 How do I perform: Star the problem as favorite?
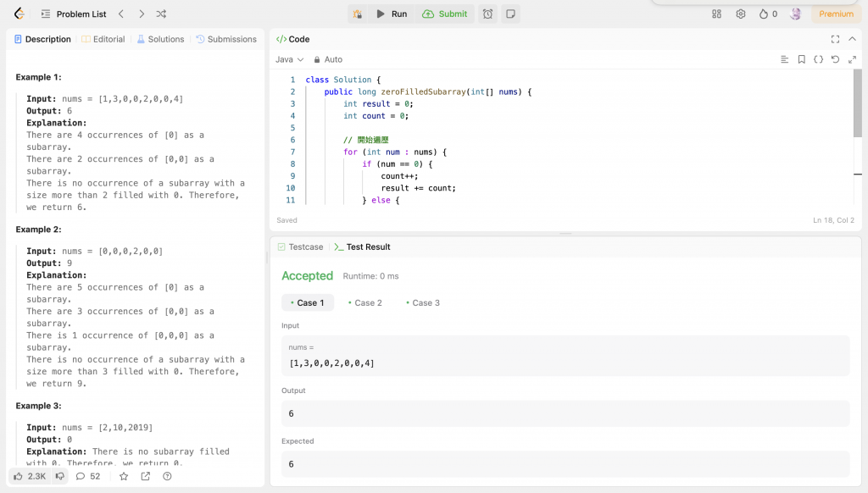coord(124,476)
